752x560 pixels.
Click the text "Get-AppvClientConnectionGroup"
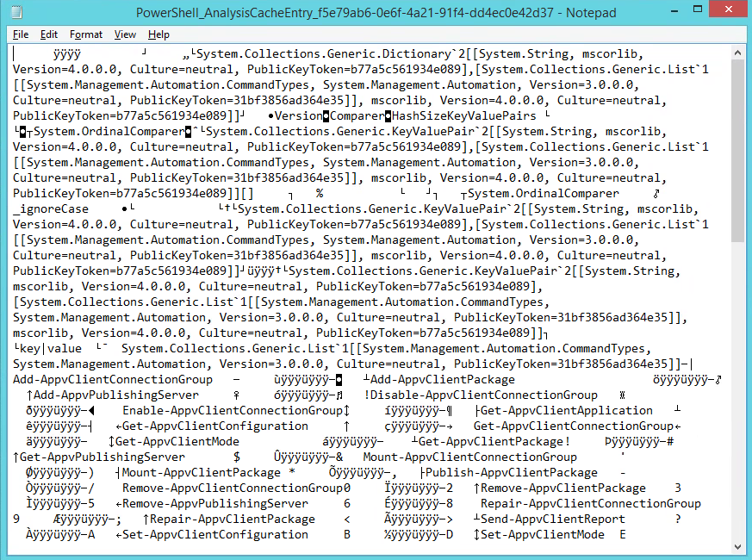(574, 426)
